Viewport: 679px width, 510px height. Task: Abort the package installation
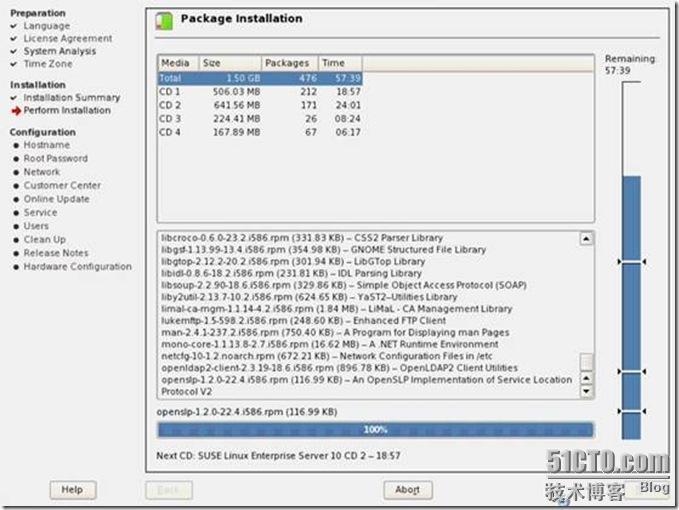(407, 490)
